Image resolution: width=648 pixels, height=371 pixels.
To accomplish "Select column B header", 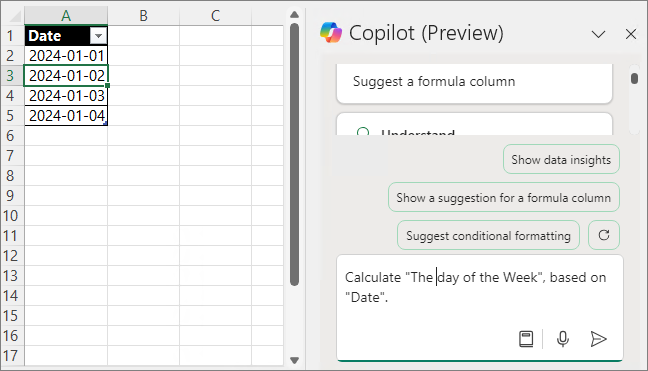I will 143,16.
